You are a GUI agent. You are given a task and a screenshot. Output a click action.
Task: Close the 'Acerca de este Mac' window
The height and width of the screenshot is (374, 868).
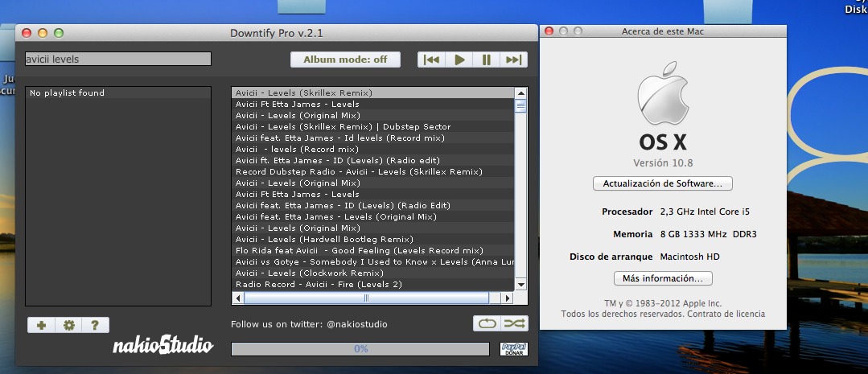549,31
